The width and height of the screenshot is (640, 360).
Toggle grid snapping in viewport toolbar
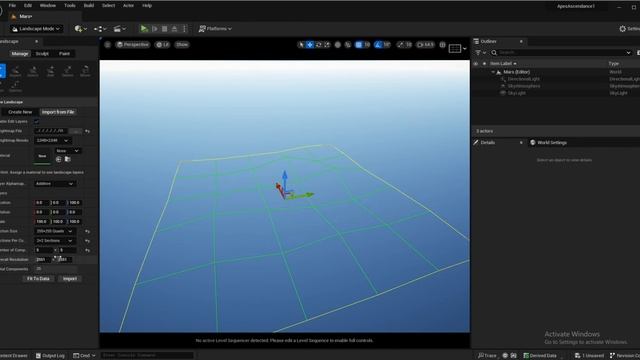click(x=358, y=44)
